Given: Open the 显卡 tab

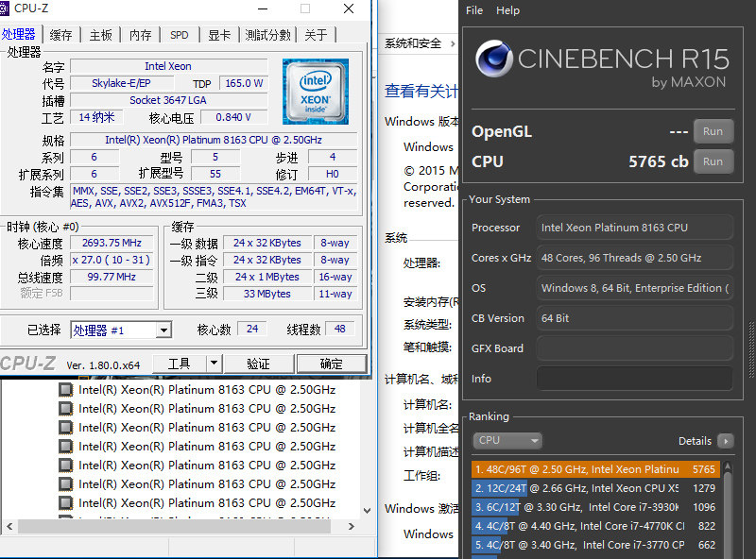Looking at the screenshot, I should click(219, 35).
